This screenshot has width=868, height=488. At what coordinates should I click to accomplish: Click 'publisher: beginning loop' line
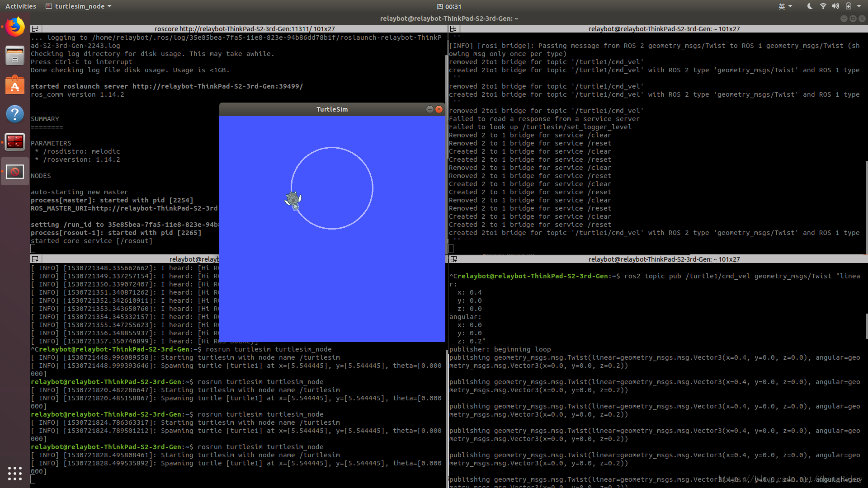pyautogui.click(x=500, y=349)
